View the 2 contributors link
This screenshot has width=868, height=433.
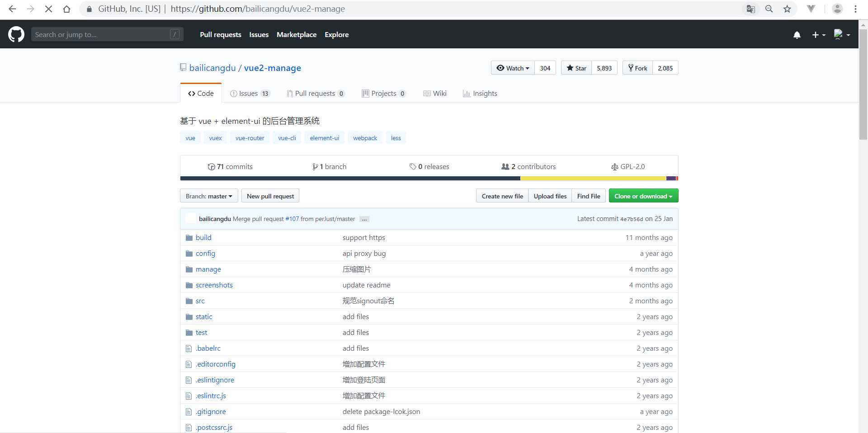click(528, 167)
